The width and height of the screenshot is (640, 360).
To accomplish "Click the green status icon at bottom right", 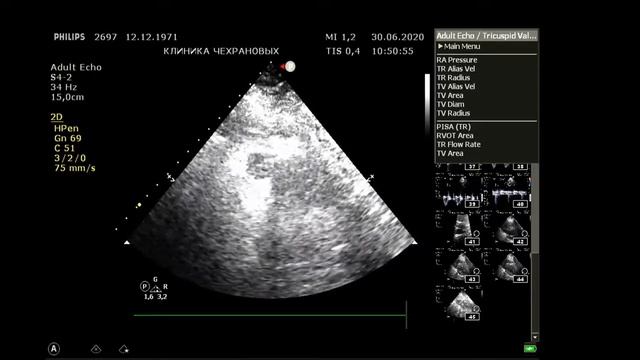I will coord(530,349).
